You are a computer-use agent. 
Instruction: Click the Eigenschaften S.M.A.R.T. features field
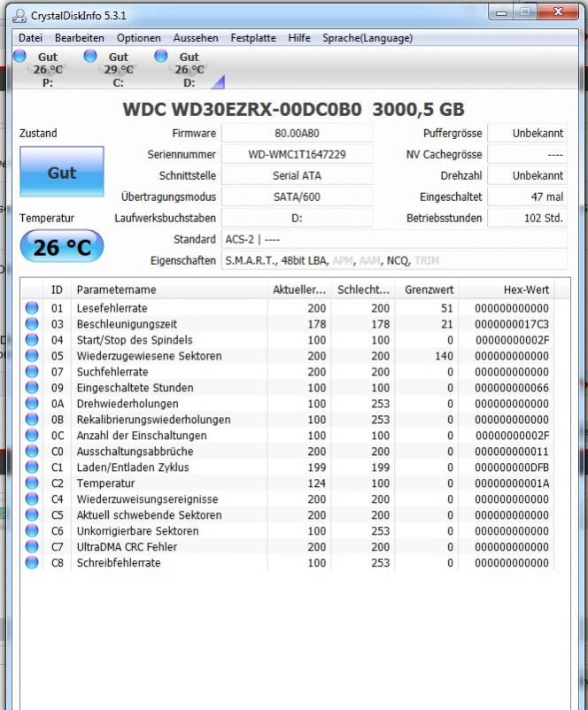(394, 261)
